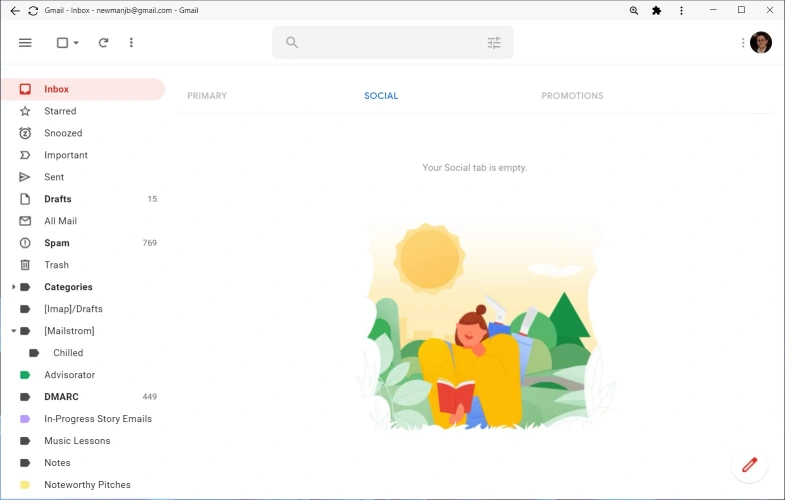Click the zoom magnifier icon in title bar
Screen dimensions: 785x500
633,10
